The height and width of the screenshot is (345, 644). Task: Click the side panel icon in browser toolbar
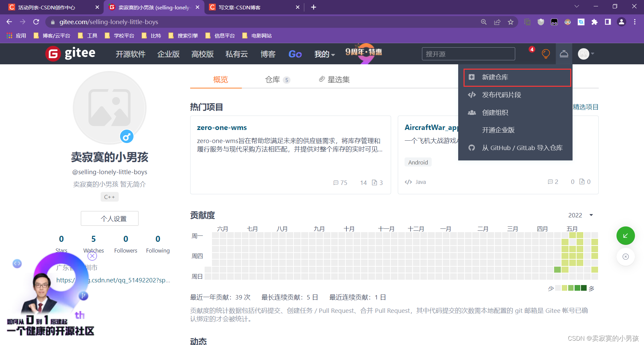tap(608, 22)
